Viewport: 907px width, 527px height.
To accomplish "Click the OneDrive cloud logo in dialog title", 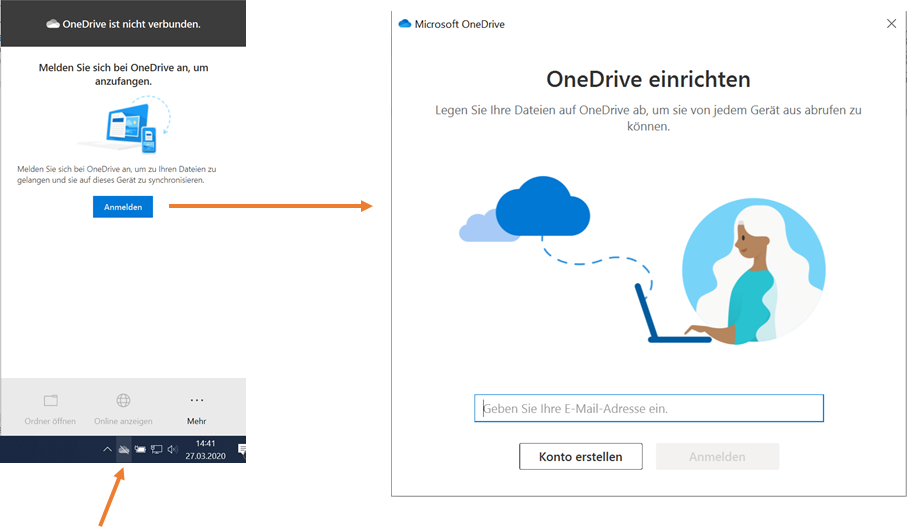I will coord(405,24).
